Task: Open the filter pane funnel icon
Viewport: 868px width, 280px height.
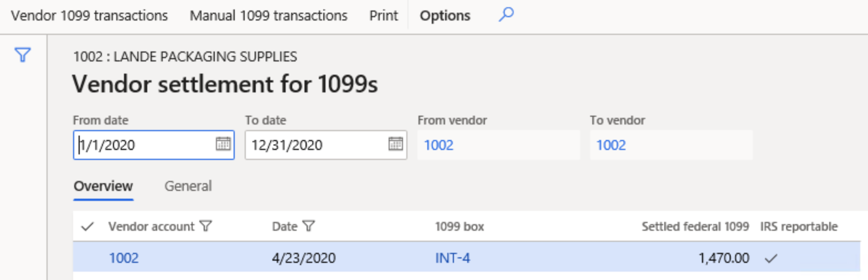Action: pyautogui.click(x=22, y=55)
